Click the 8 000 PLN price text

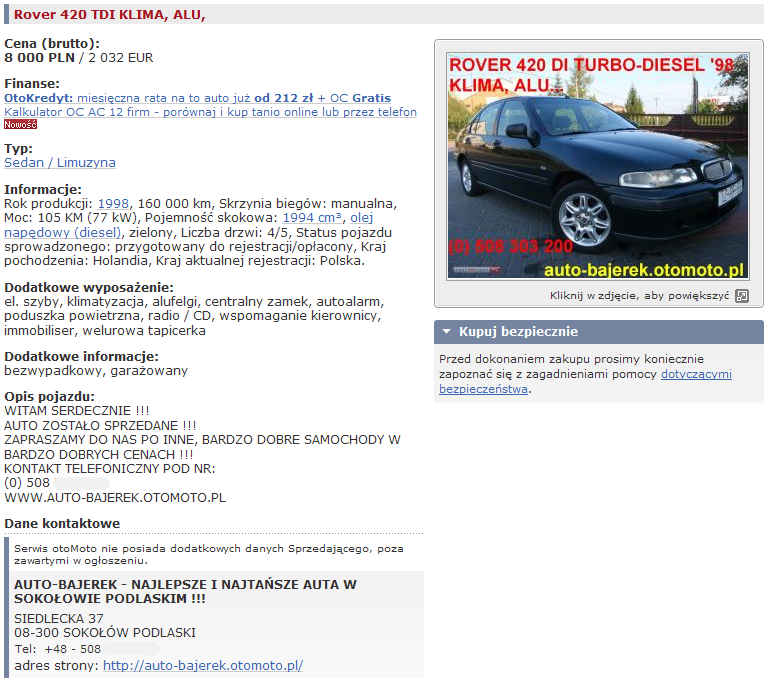pos(39,58)
